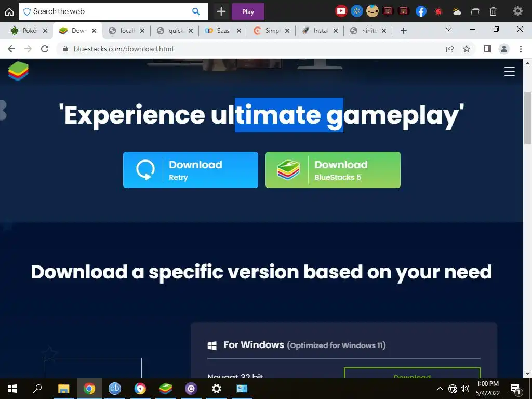Click the Windows icon beside For Windows
532x399 pixels.
pyautogui.click(x=212, y=345)
